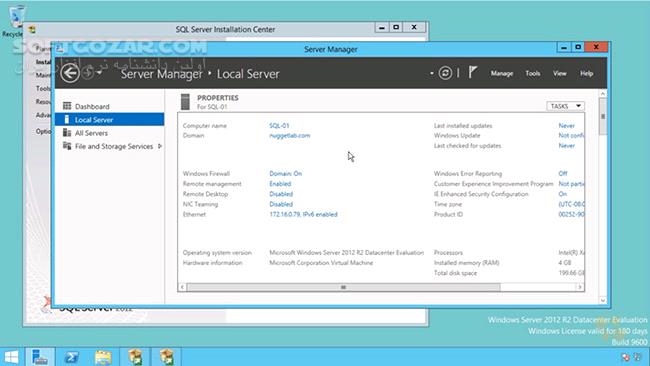Select Local Server in the sidebar

[109, 120]
